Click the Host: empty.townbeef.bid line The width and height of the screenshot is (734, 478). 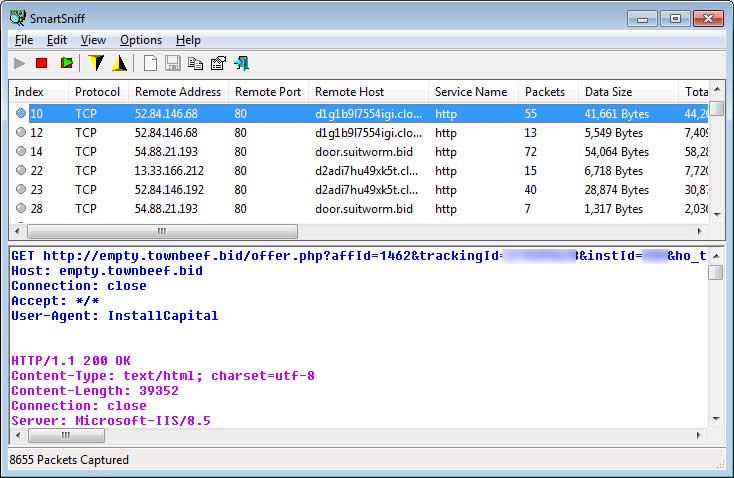107,271
